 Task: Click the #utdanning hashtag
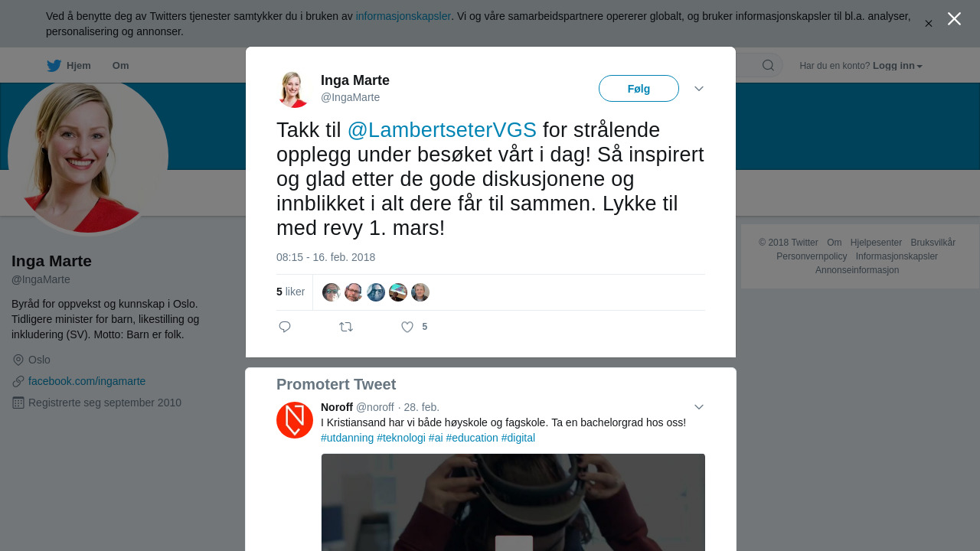(347, 438)
